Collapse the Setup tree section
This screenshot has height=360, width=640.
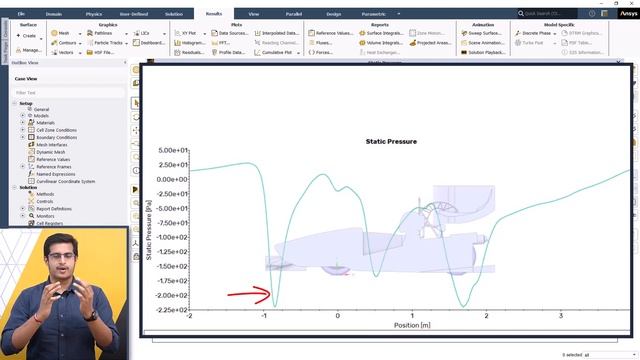(x=15, y=103)
